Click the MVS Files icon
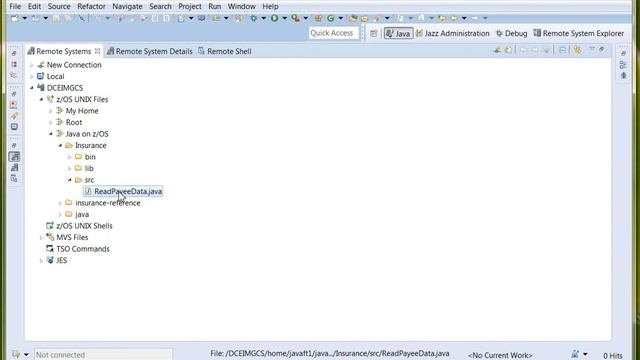This screenshot has height=360, width=640. 50,237
